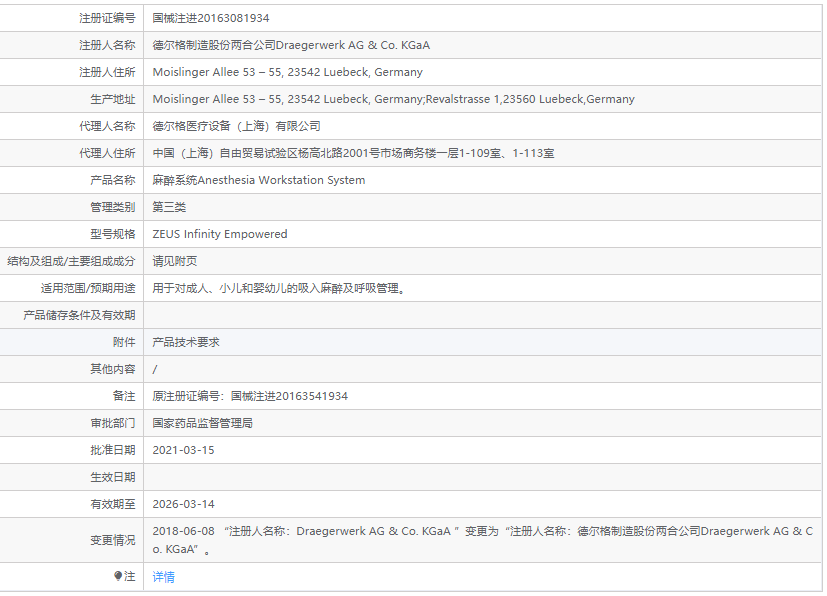
Task: Click the 产品名称 label
Action: [x=113, y=180]
